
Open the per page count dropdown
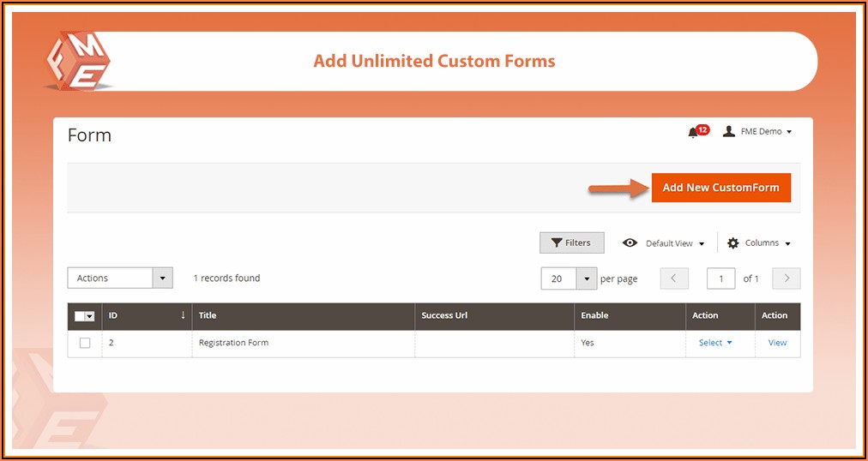[x=586, y=278]
